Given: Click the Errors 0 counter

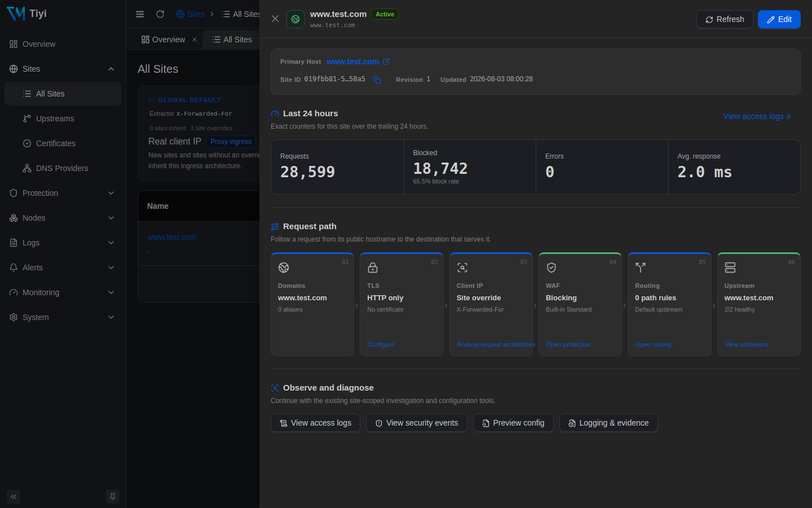Looking at the screenshot, I should (x=602, y=167).
